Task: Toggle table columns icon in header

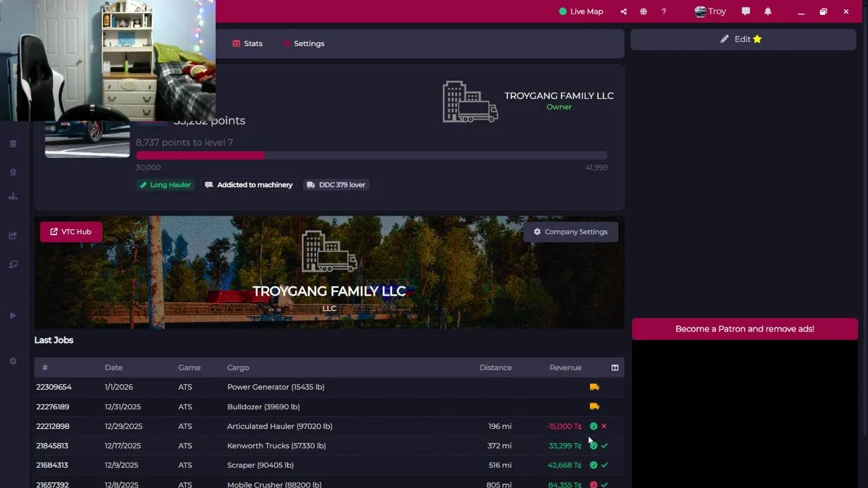Action: (615, 367)
